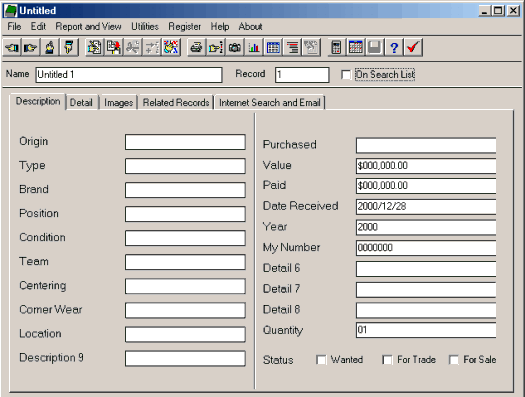The image size is (525, 397).
Task: Click the printer icon
Action: (x=197, y=48)
